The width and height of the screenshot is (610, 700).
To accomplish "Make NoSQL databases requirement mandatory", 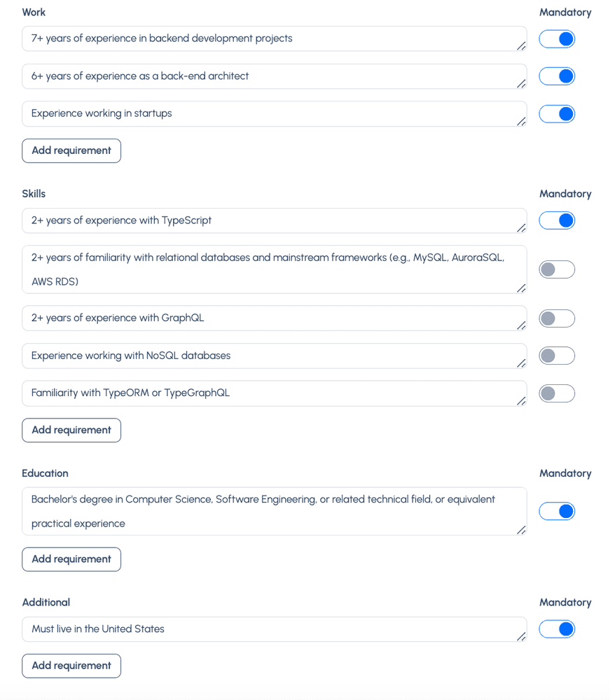I will pos(556,356).
